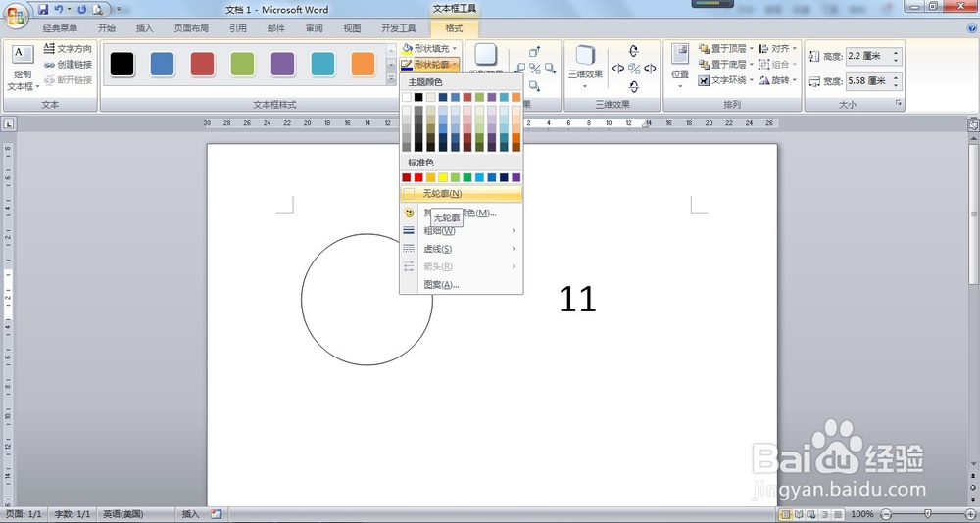Open the 对齐 align dropdown
The width and height of the screenshot is (980, 523).
pyautogui.click(x=778, y=48)
